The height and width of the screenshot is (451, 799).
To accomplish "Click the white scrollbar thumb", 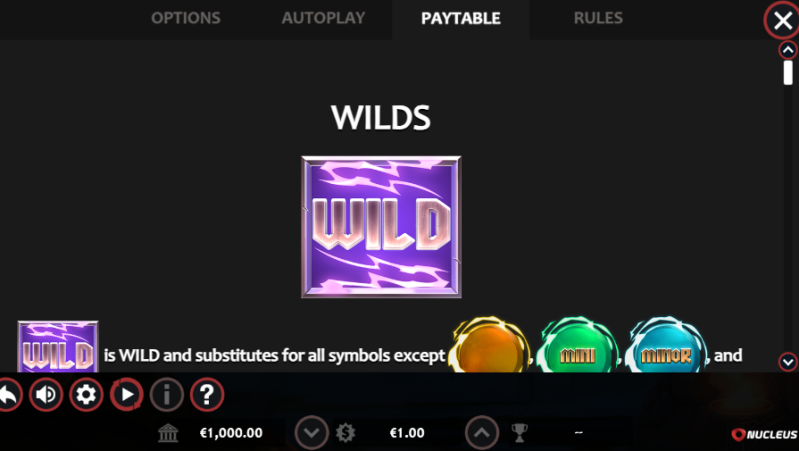I will click(x=788, y=72).
